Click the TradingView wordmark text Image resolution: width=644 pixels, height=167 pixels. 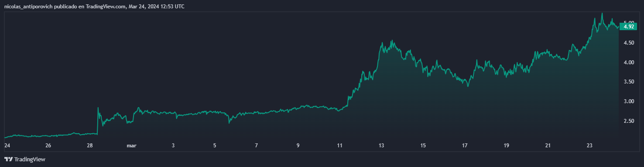tap(30, 160)
